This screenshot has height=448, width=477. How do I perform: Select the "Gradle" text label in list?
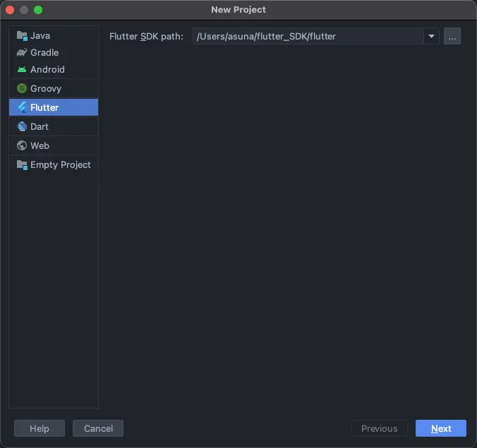point(44,52)
